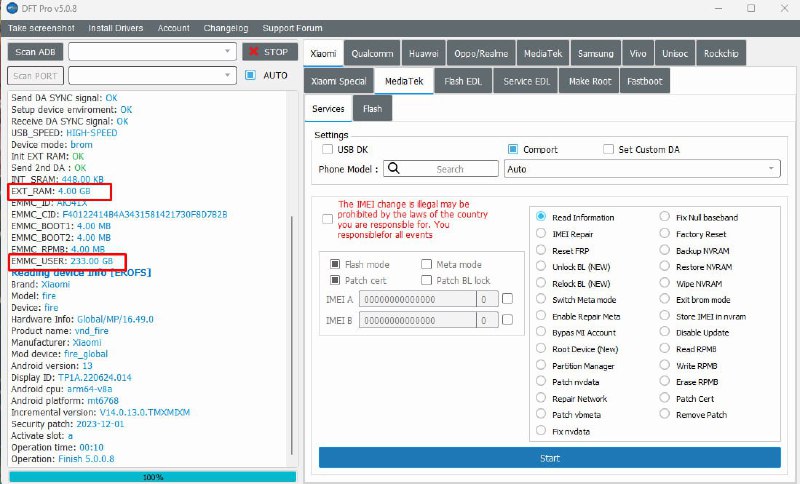The width and height of the screenshot is (800, 484).
Task: Select Switch Meta mode option
Action: tap(541, 299)
